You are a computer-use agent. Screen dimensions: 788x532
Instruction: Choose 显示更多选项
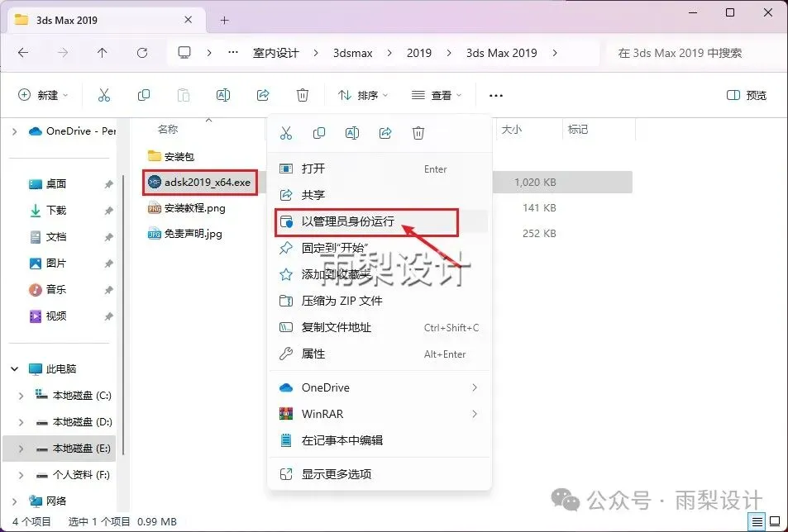tap(380, 474)
